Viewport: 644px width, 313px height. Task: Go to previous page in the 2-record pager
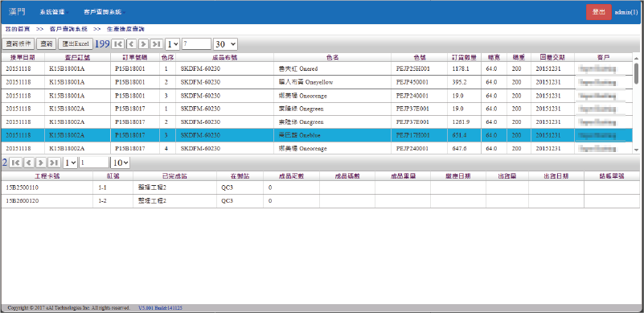coord(29,163)
